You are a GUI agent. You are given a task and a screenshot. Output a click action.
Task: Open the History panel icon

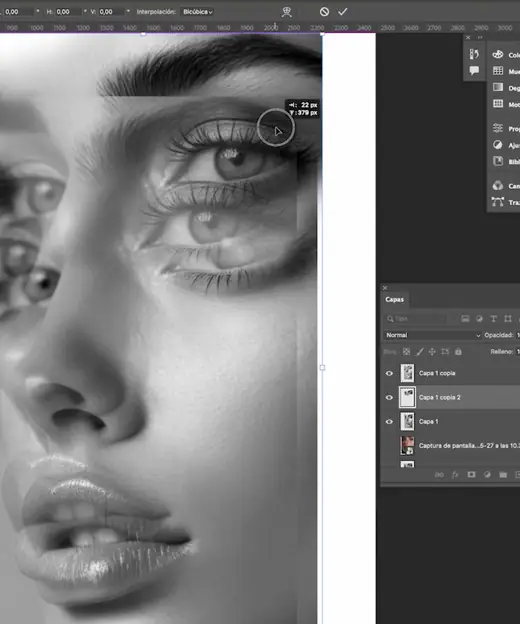pyautogui.click(x=474, y=54)
